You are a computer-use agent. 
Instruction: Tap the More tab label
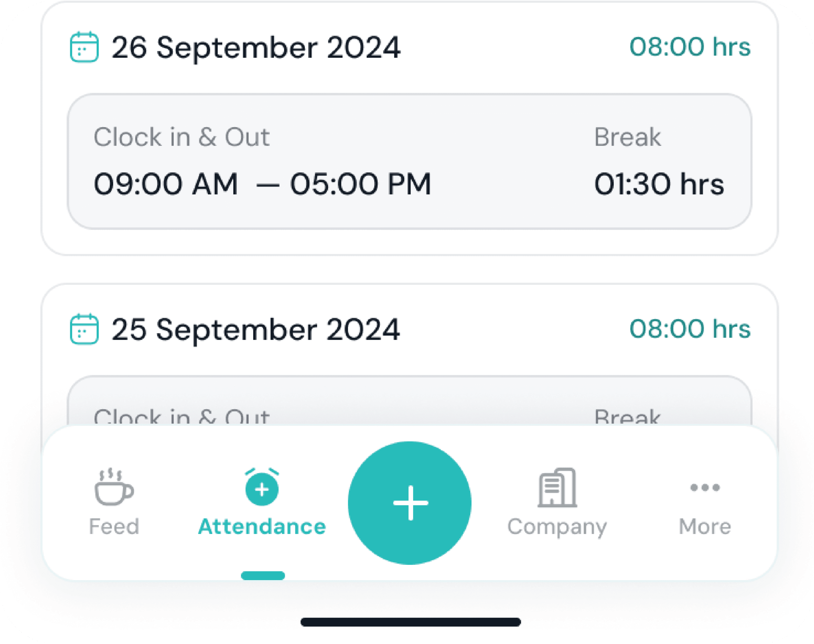click(705, 526)
